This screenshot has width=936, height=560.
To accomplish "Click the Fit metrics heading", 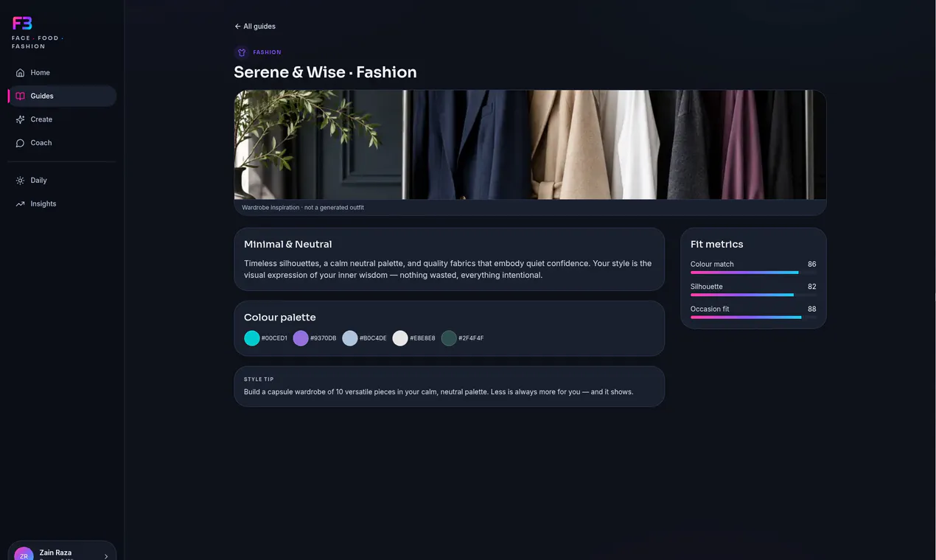I will pos(716,245).
